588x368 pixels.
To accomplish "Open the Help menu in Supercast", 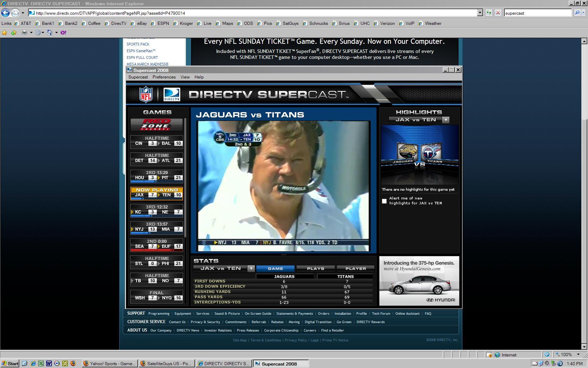I will tap(199, 77).
